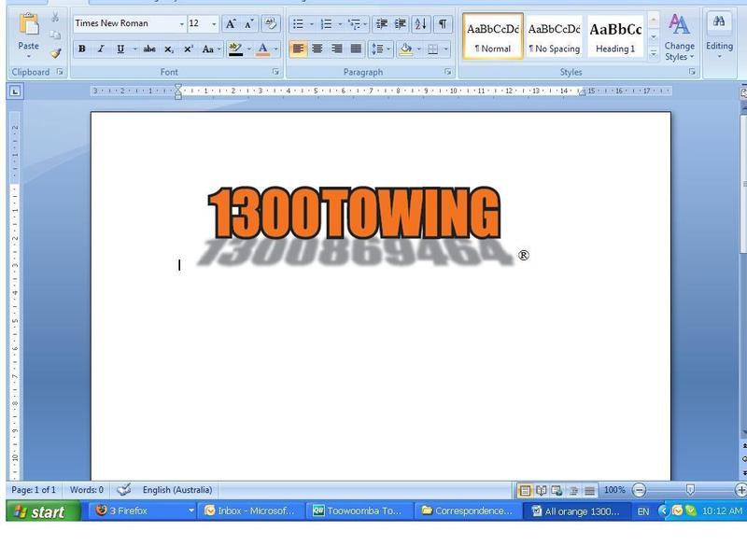Viewport: 747px width, 560px height.
Task: Toggle italic formatting
Action: click(x=101, y=49)
